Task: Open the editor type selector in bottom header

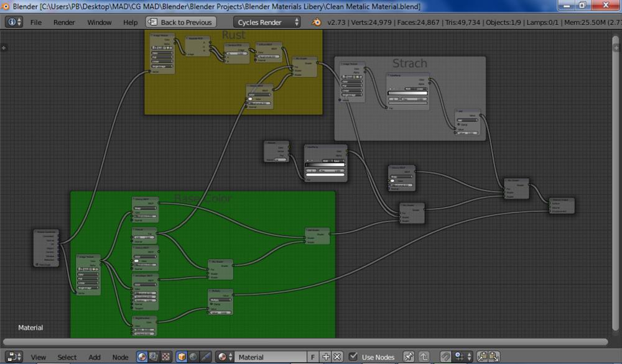Action: click(14, 357)
